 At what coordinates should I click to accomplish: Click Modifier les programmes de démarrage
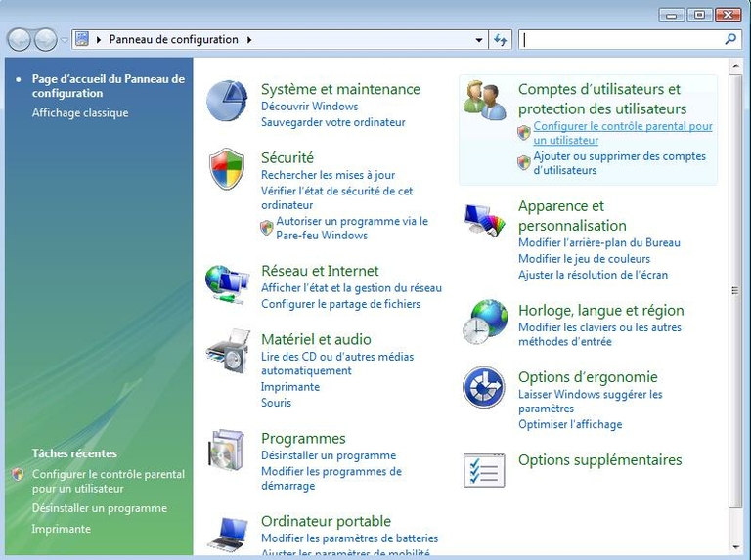coord(331,479)
